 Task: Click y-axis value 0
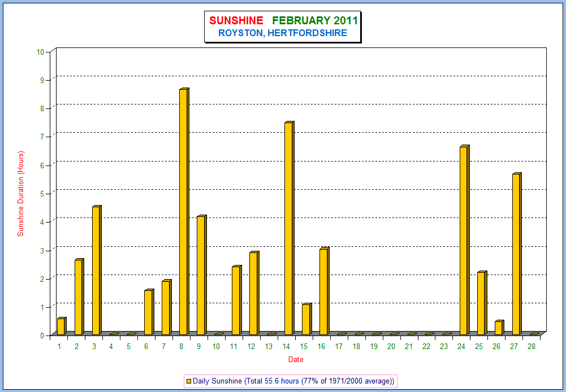click(x=42, y=336)
